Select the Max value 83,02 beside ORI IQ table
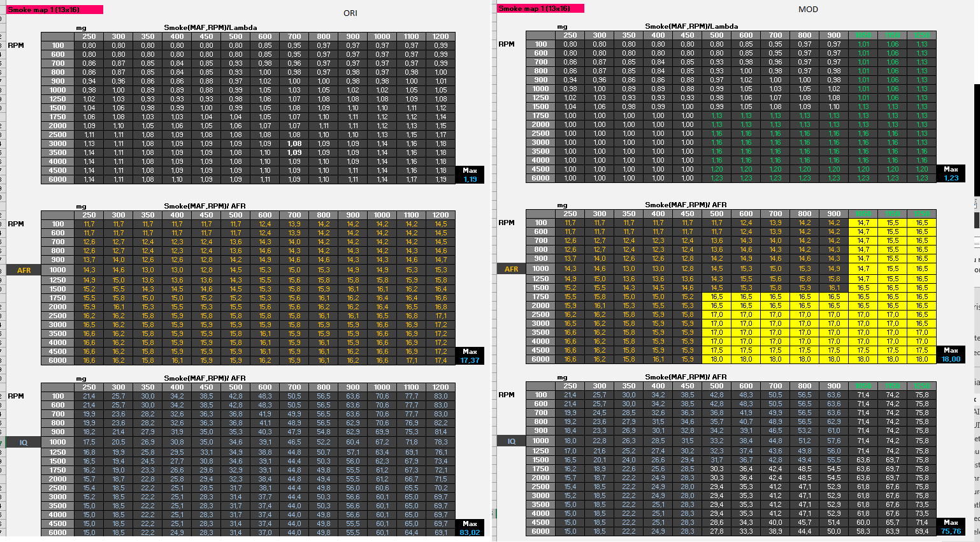The height and width of the screenshot is (542, 980). (470, 532)
